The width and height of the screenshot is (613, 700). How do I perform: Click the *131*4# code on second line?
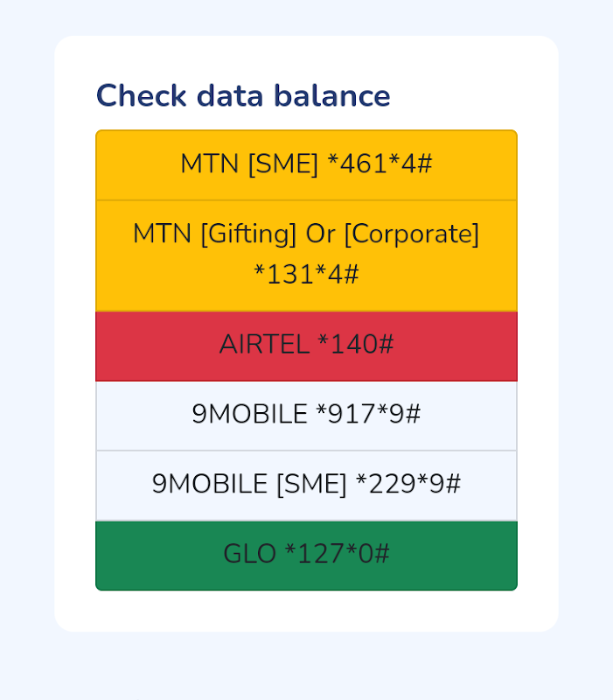coord(306,274)
